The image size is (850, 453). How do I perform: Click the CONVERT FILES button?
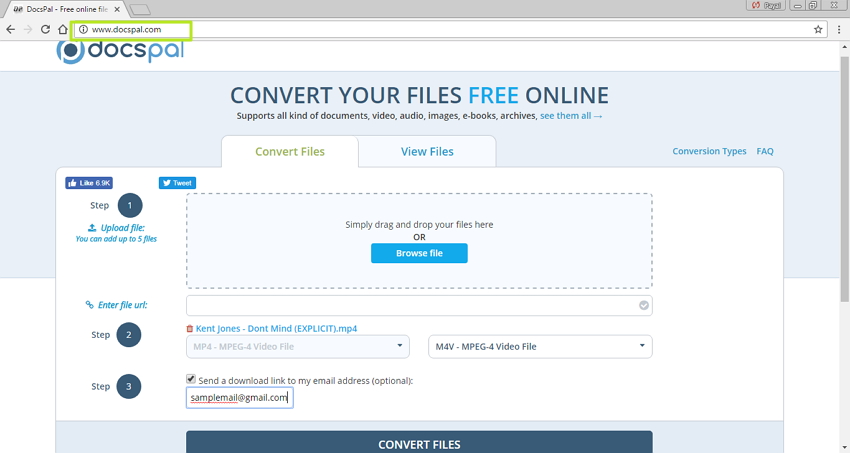pyautogui.click(x=419, y=443)
